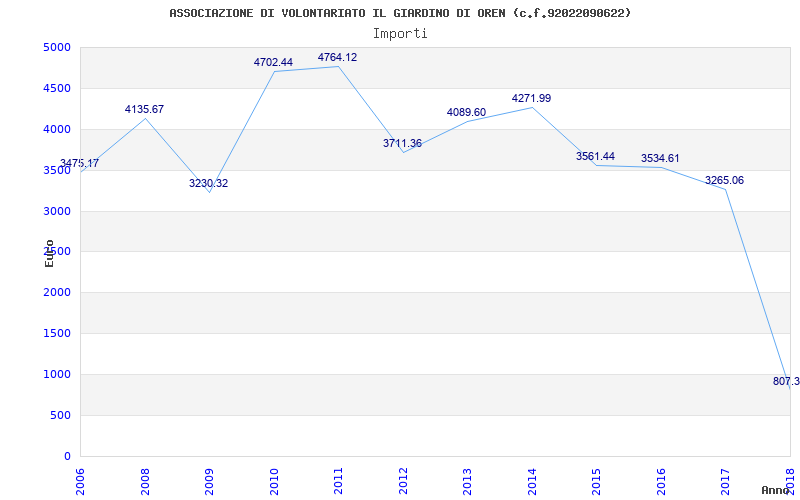Click the 3711.36 data point label
The image size is (800, 500).
point(403,143)
